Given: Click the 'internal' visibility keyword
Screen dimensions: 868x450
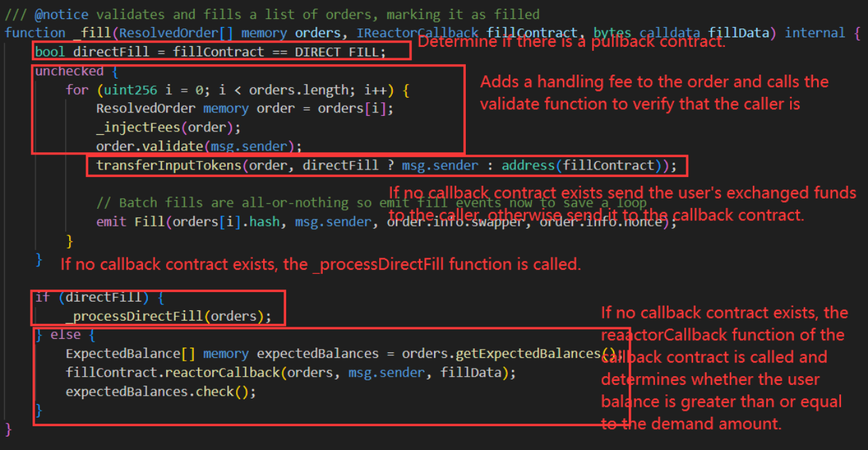Looking at the screenshot, I should (x=816, y=33).
